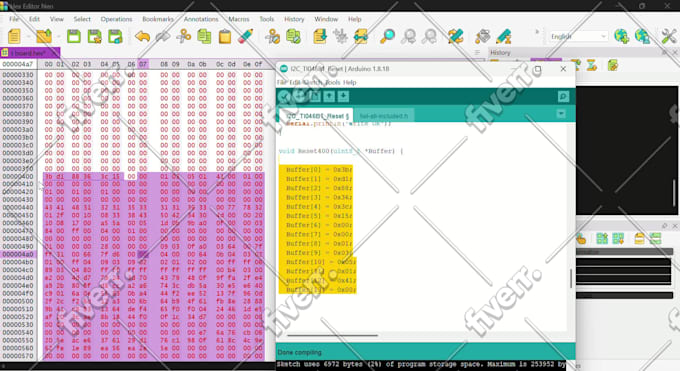Open the View menu
This screenshot has height=371, width=680.
pyautogui.click(x=56, y=19)
